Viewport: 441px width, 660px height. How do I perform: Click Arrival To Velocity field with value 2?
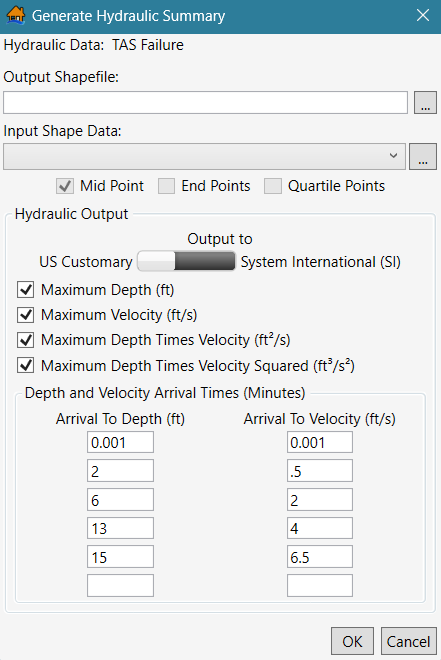[320, 500]
